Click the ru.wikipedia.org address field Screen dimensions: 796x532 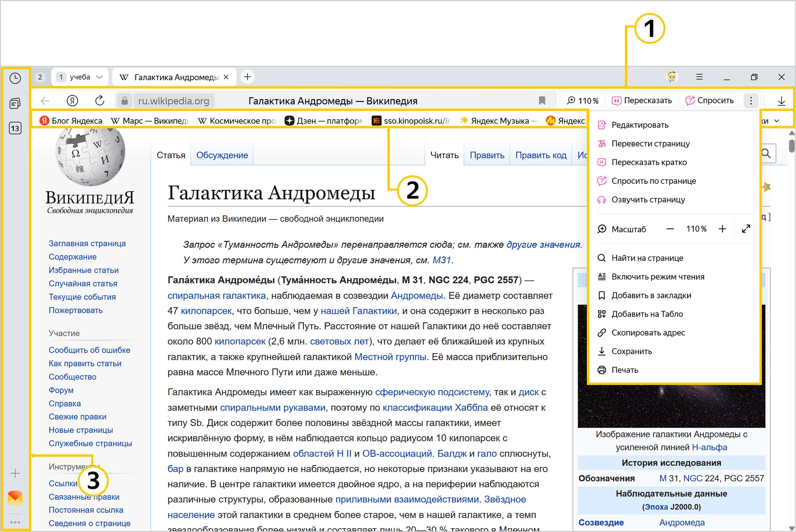tap(174, 101)
